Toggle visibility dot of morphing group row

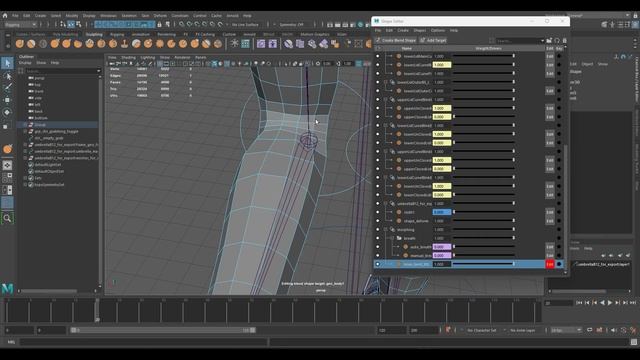coord(378,229)
